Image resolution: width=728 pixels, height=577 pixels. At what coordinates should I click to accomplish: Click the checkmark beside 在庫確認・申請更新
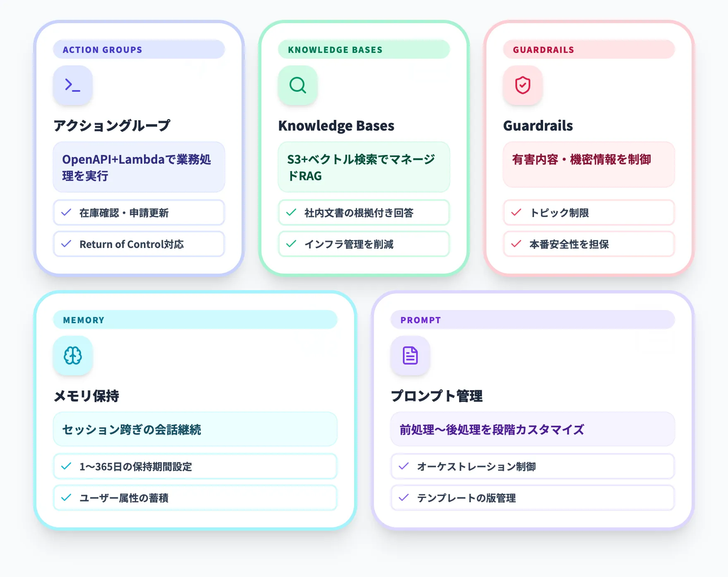(67, 212)
